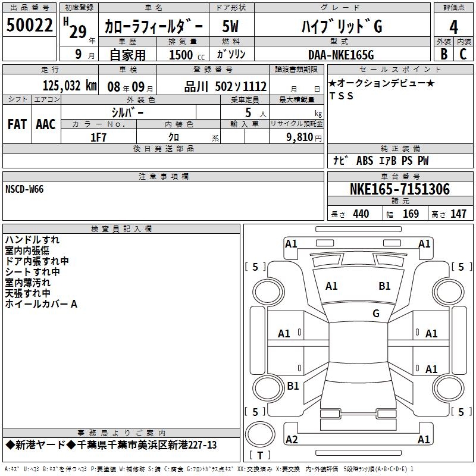The height and width of the screenshot is (476, 476).
Task: Select the spare tire circle above T
Action: 260,434
